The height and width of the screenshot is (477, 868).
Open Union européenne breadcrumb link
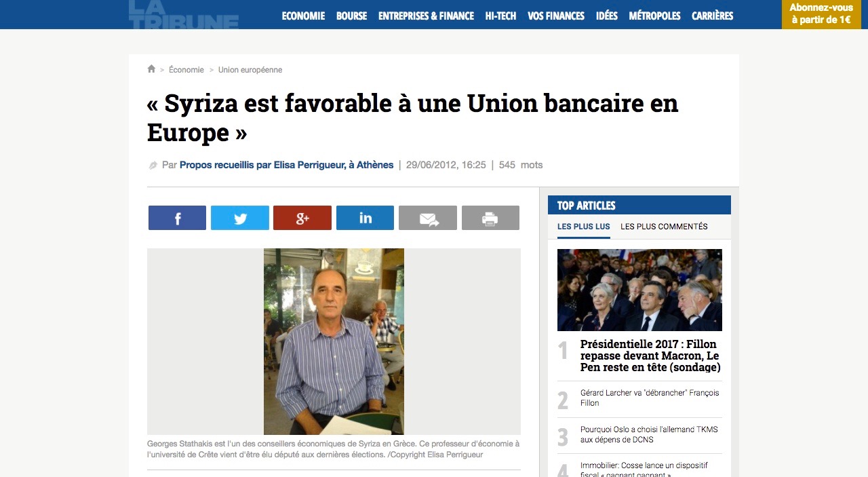click(250, 70)
